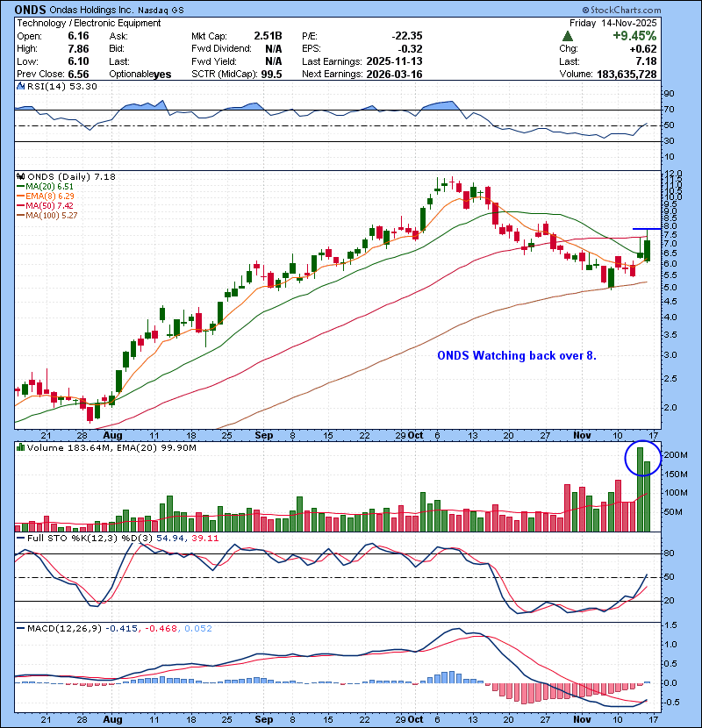The height and width of the screenshot is (728, 702).
Task: Click Technology / Electronic Equipment sector text
Action: coord(89,23)
